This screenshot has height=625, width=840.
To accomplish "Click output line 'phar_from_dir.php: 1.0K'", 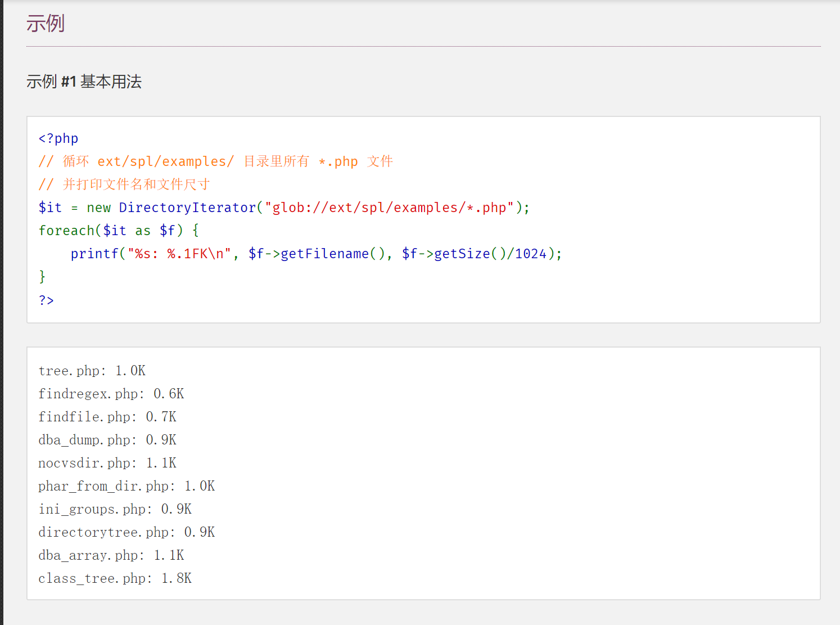I will 127,486.
